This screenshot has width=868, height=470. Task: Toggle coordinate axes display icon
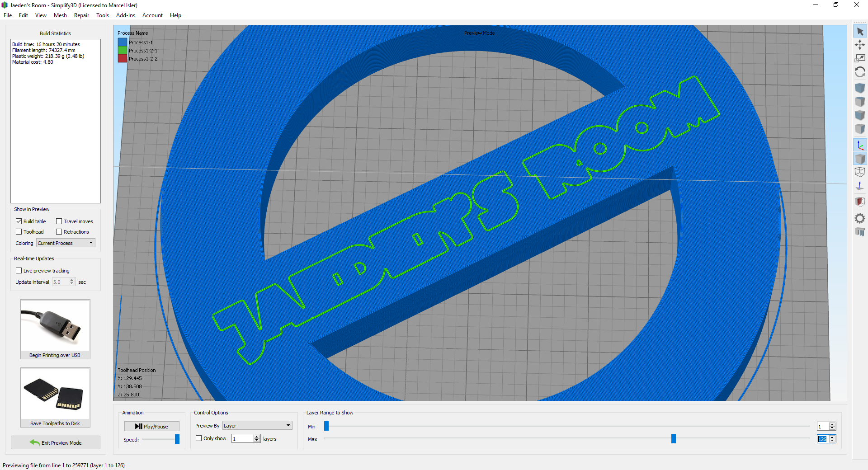pos(860,145)
